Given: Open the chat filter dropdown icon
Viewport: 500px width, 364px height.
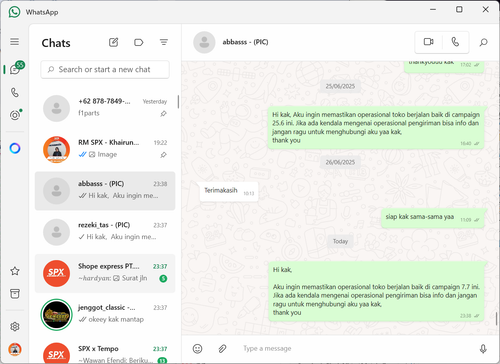Looking at the screenshot, I should 164,42.
